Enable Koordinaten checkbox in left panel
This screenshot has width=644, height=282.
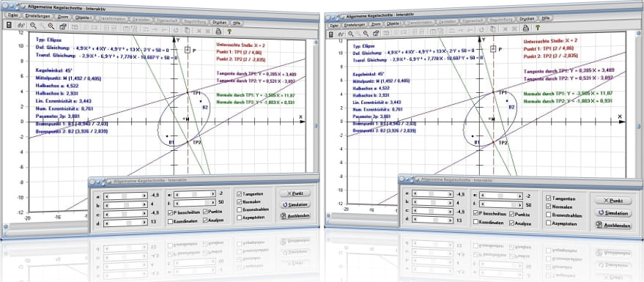point(170,222)
